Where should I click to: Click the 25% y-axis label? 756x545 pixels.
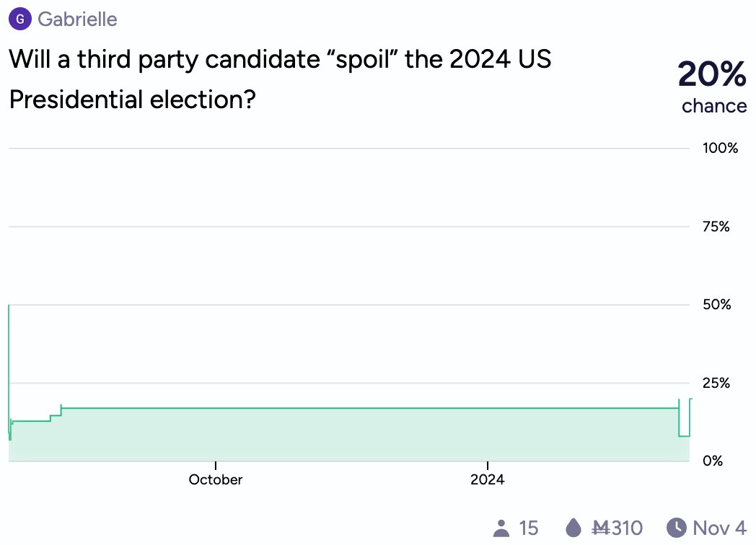pyautogui.click(x=716, y=383)
